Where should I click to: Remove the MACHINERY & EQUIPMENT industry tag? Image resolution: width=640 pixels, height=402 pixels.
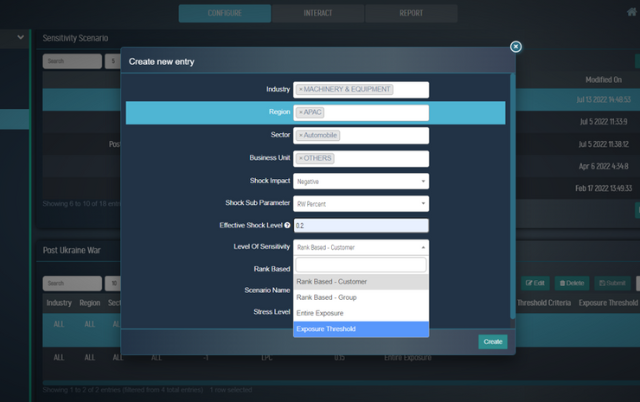(301, 90)
